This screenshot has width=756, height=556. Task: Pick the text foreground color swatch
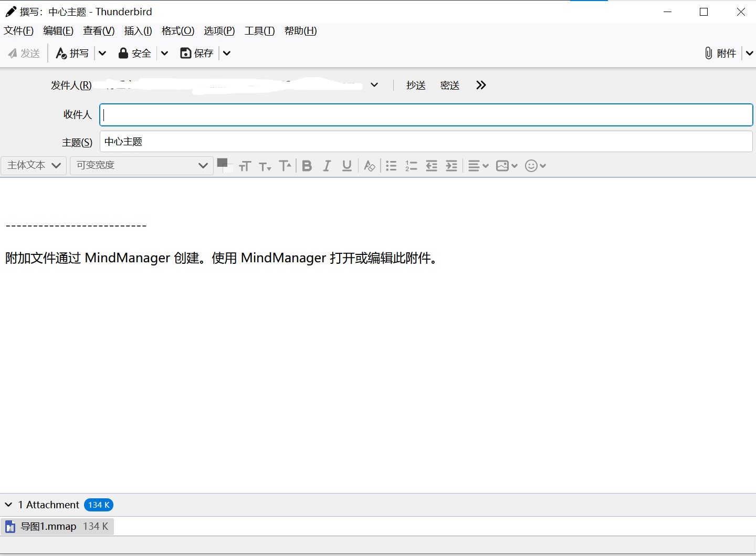coord(222,163)
